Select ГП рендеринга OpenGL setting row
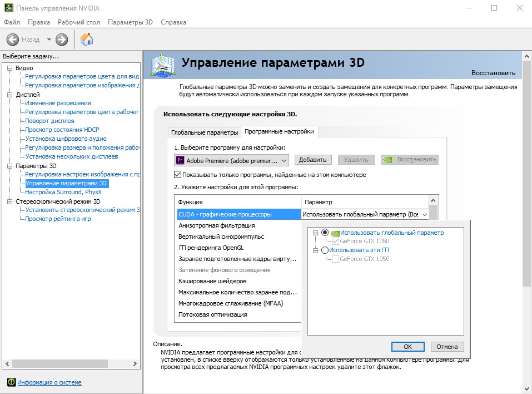532x394 pixels. pos(239,248)
